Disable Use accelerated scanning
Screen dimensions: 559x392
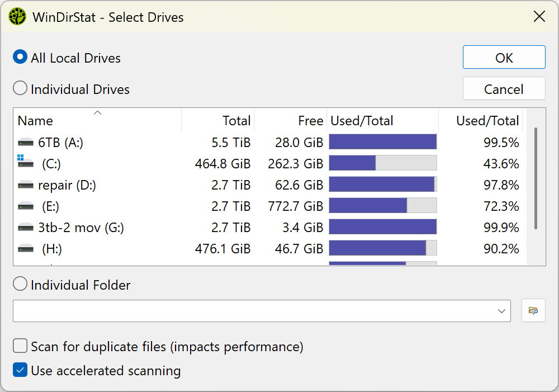[x=20, y=370]
